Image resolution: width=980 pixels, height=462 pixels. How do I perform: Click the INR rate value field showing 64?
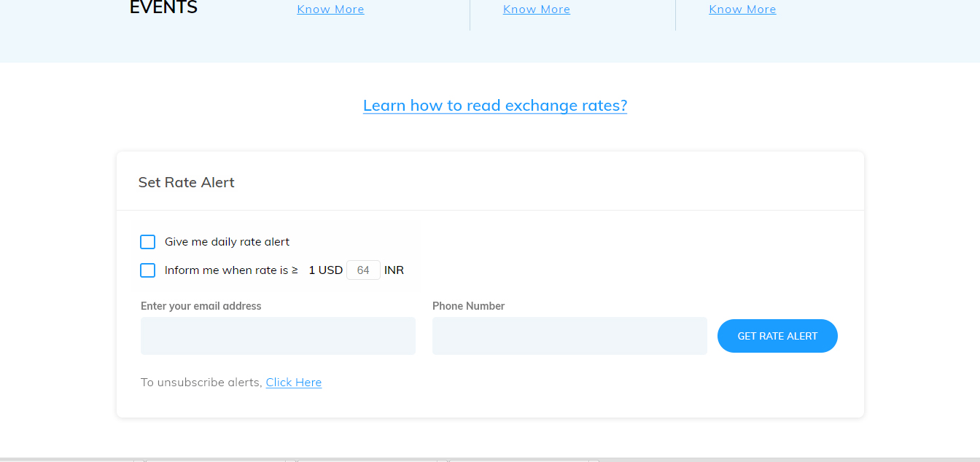[363, 270]
